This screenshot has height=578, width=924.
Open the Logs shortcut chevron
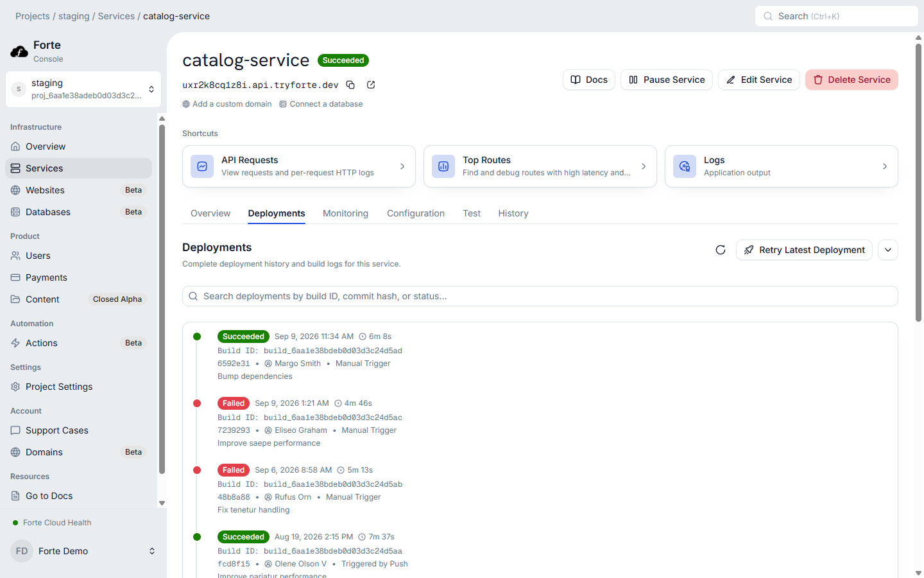point(885,166)
